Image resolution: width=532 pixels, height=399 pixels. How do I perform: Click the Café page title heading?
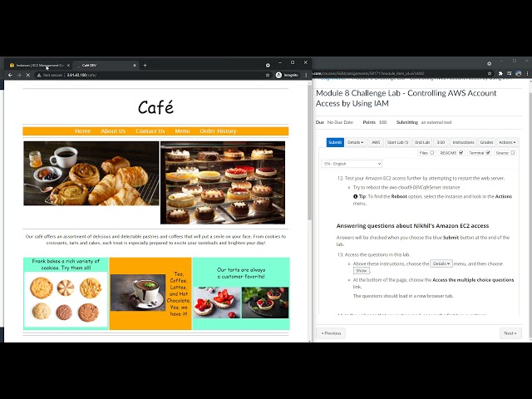point(155,107)
